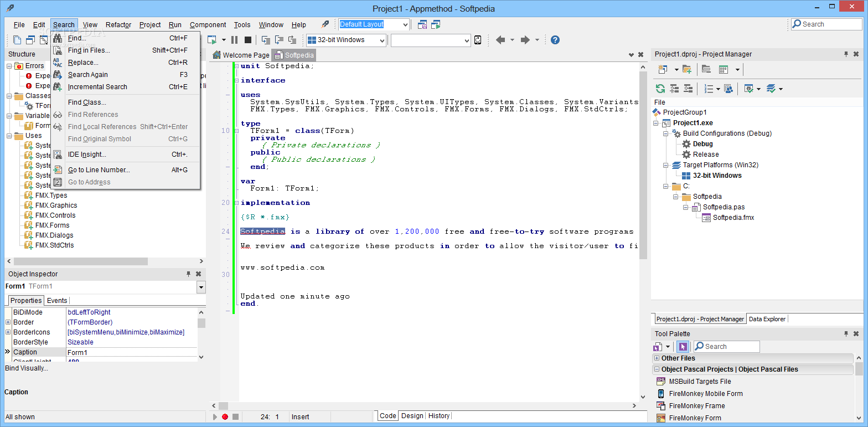The image size is (868, 427).
Task: Expand the Other Files category
Action: [x=657, y=358]
